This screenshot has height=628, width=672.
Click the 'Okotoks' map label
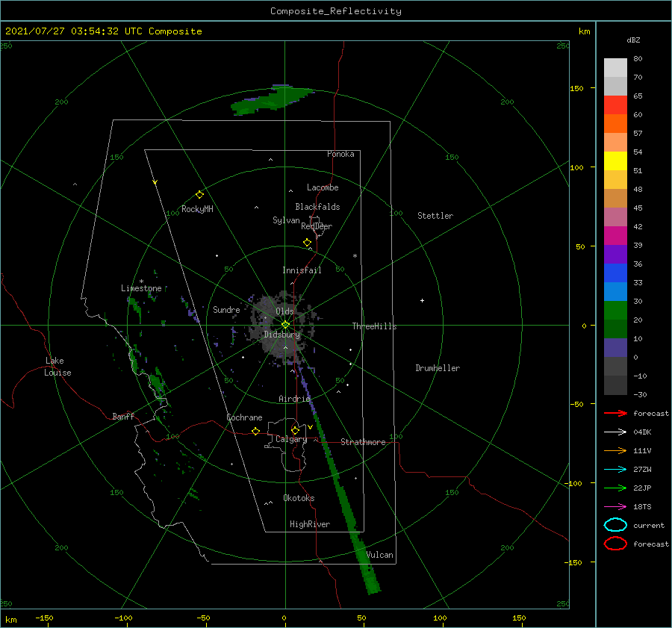pyautogui.click(x=299, y=497)
